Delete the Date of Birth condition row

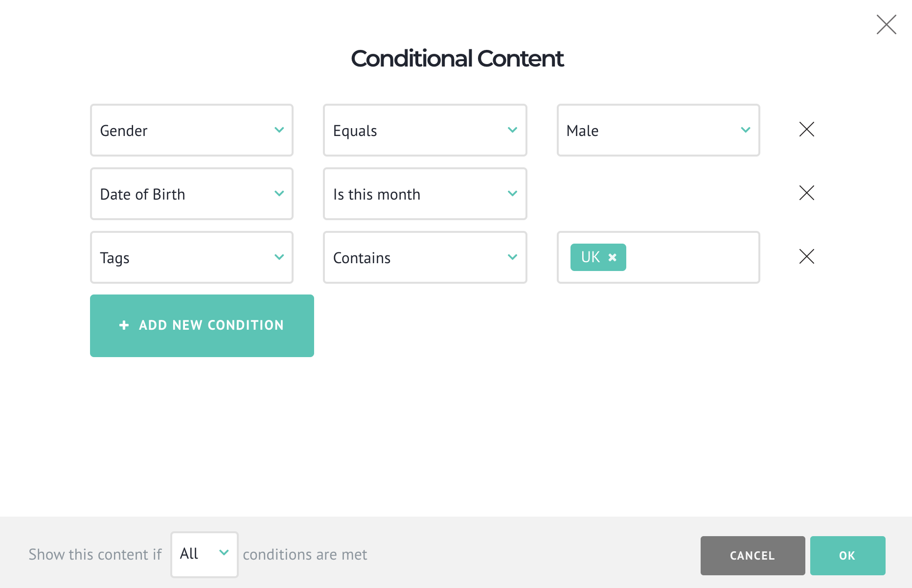[x=806, y=193]
